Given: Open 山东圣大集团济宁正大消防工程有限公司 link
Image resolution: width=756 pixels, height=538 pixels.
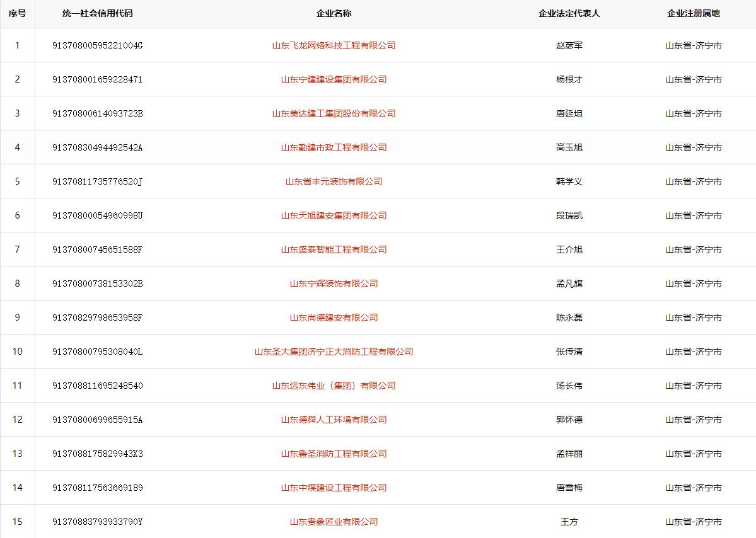Looking at the screenshot, I should [x=334, y=352].
